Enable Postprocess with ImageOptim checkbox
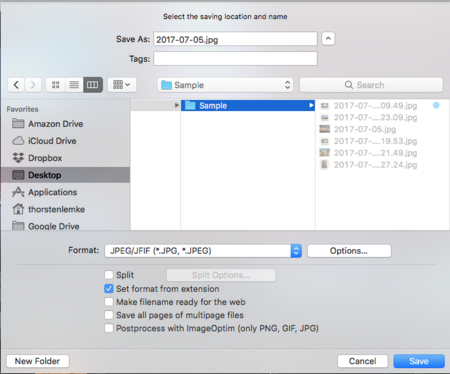This screenshot has width=450, height=374. 109,328
